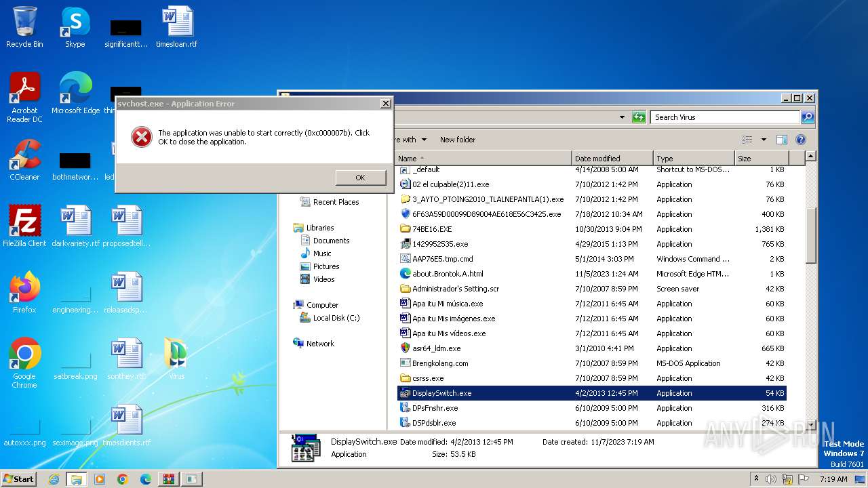
Task: Select Acrobat Reader DC desktop icon
Action: (24, 98)
